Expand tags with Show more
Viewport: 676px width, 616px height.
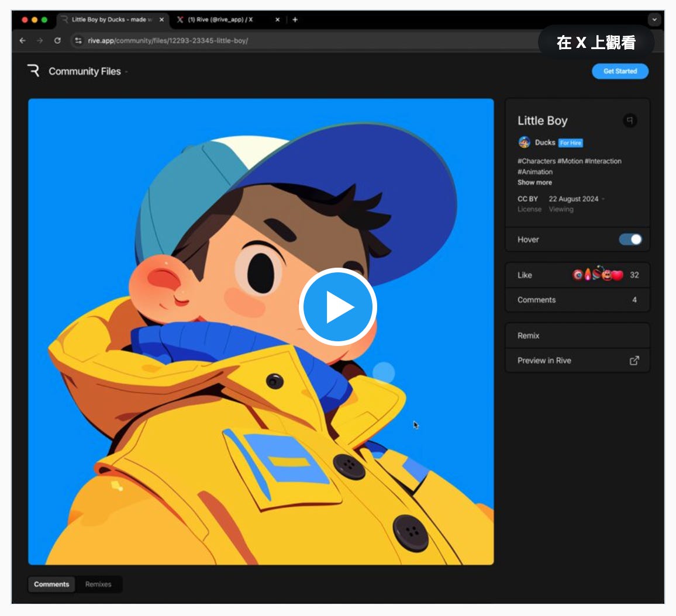[534, 183]
